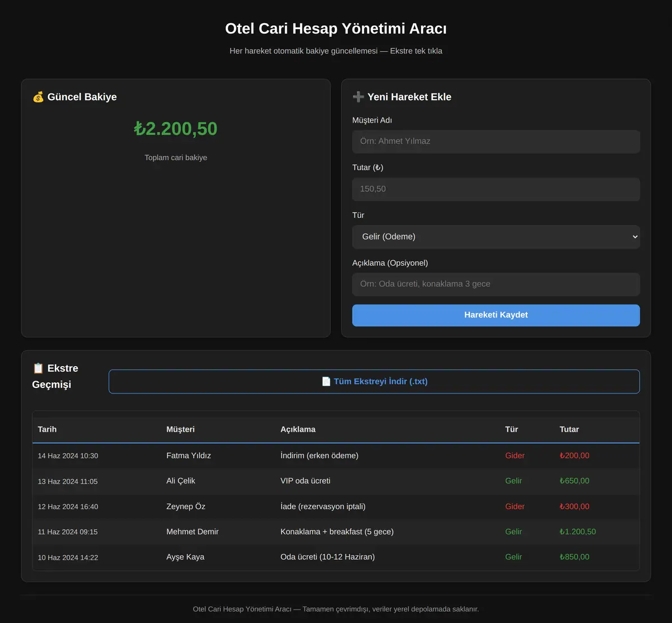
Task: Select the Açıklama (Opsiyonel) text field
Action: (496, 284)
